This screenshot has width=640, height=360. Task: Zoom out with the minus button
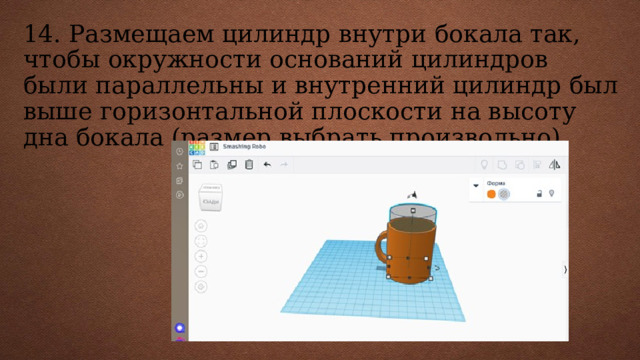tap(201, 271)
